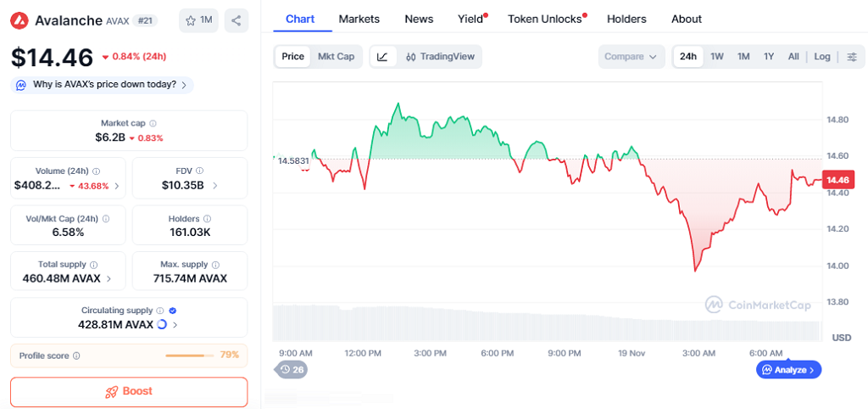
Task: Click the Market cap info icon
Action: pos(153,124)
